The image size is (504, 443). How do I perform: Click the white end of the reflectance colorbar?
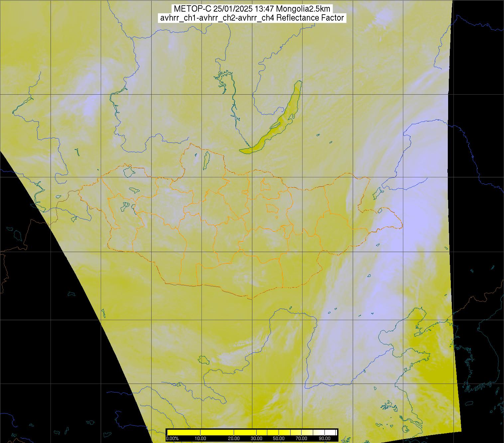(330, 432)
